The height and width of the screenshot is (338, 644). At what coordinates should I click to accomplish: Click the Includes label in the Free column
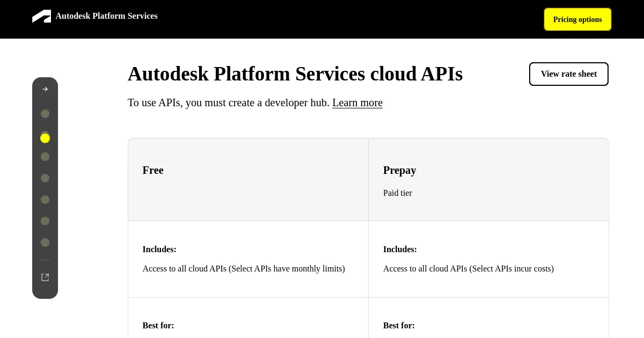tap(159, 249)
